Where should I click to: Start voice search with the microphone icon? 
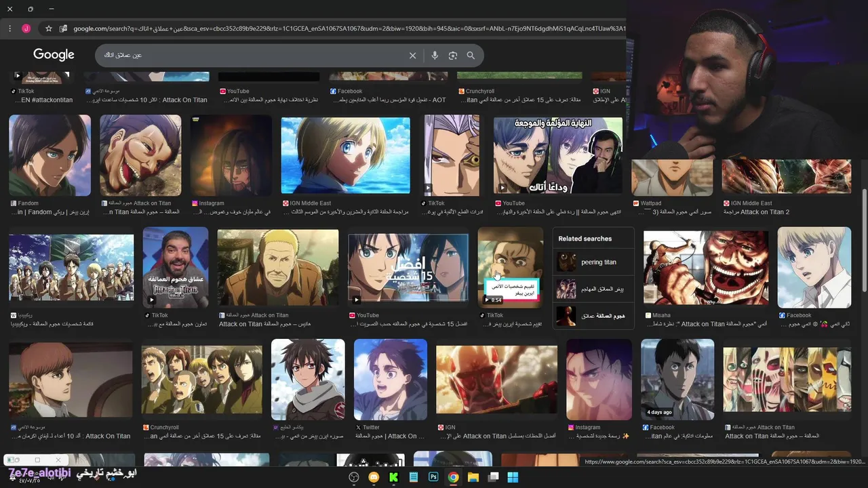click(x=435, y=56)
